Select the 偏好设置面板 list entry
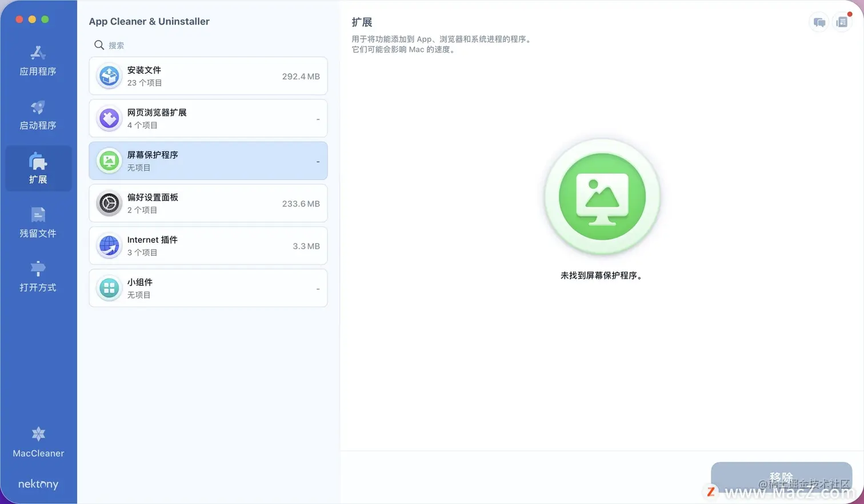This screenshot has width=864, height=504. pyautogui.click(x=207, y=203)
